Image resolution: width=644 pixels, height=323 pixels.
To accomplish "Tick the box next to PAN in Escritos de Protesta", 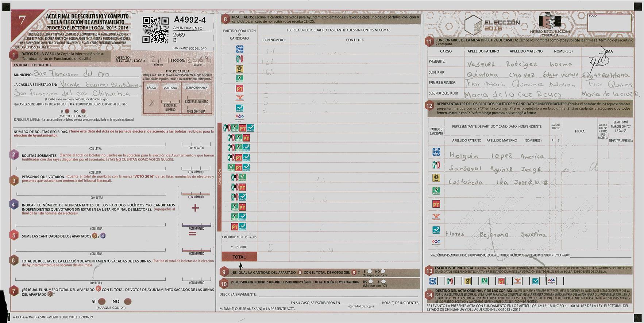I will pos(441,281).
